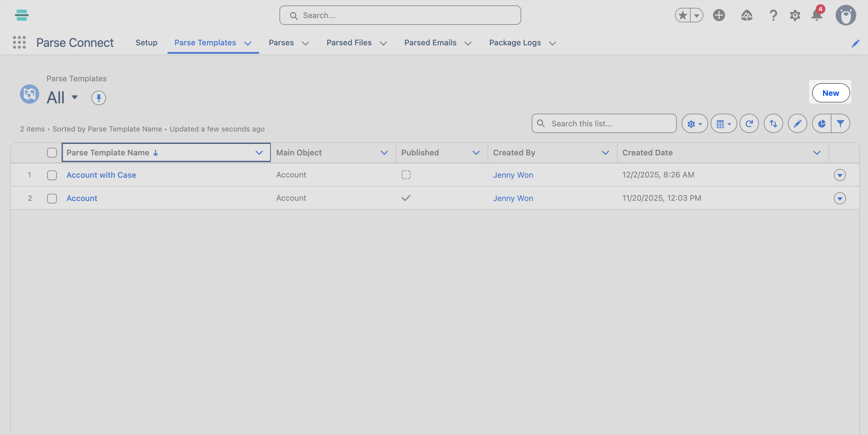Toggle the select-all rows checkbox
868x435 pixels.
(x=52, y=153)
